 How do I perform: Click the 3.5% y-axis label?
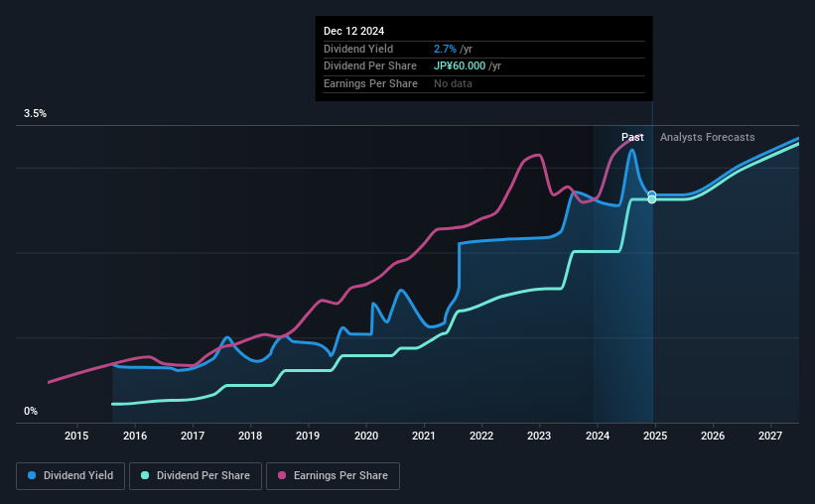click(x=35, y=113)
